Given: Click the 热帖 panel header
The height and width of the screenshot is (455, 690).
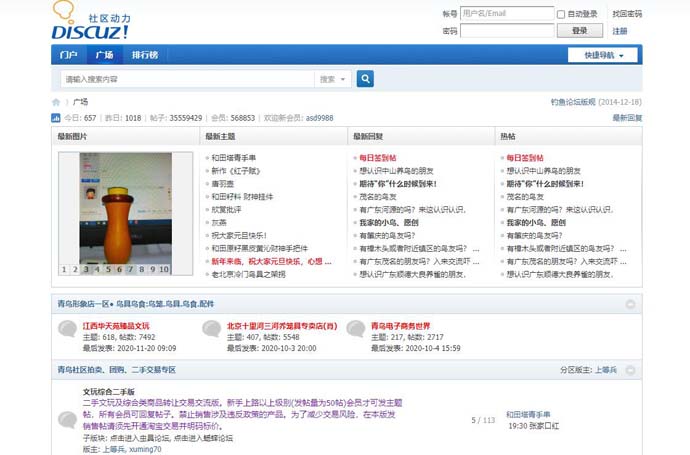Looking at the screenshot, I should pyautogui.click(x=508, y=136).
